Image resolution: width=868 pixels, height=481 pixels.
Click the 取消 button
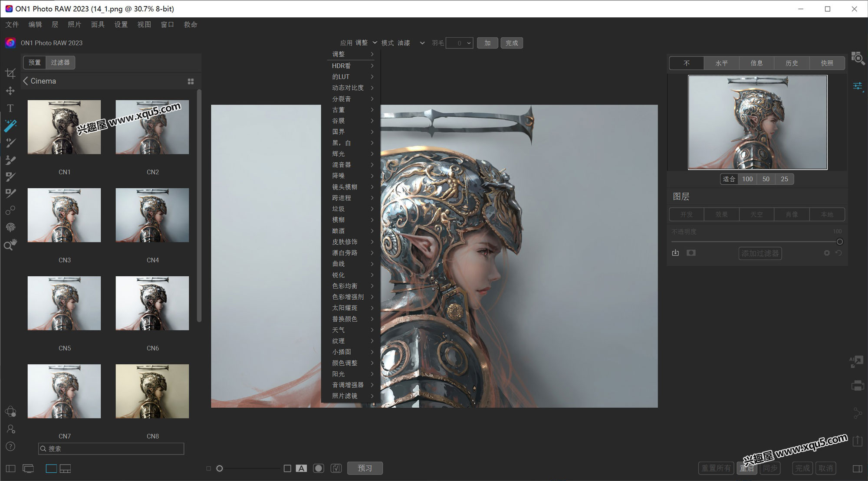(x=825, y=468)
